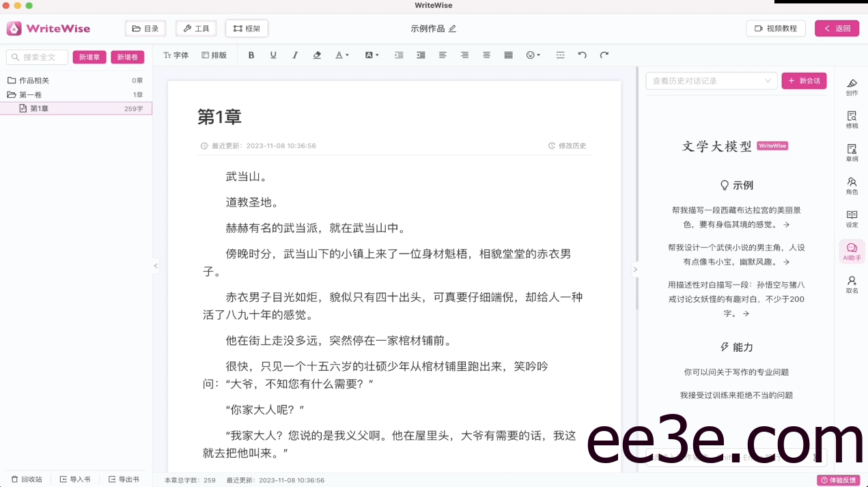
Task: Click inside the 搜索全文 search field
Action: point(38,57)
